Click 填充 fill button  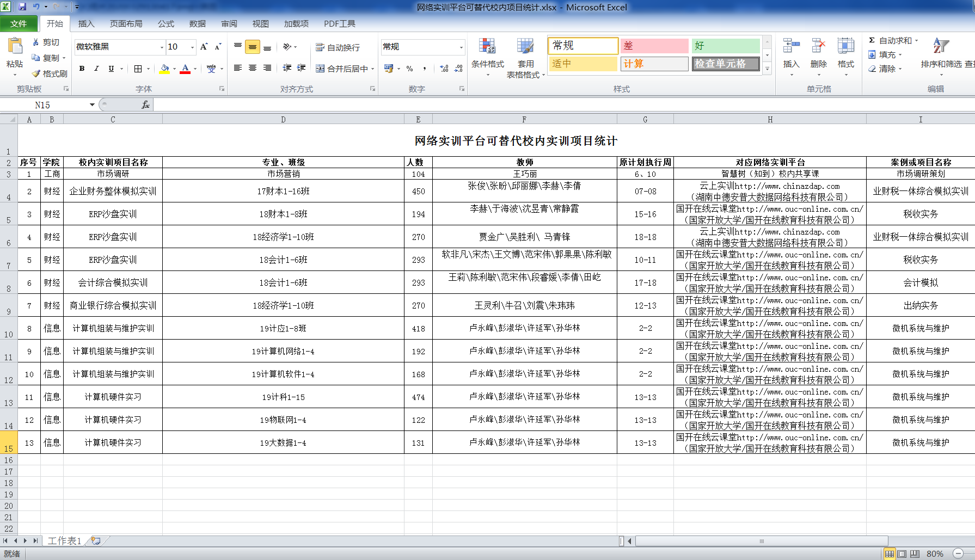885,55
